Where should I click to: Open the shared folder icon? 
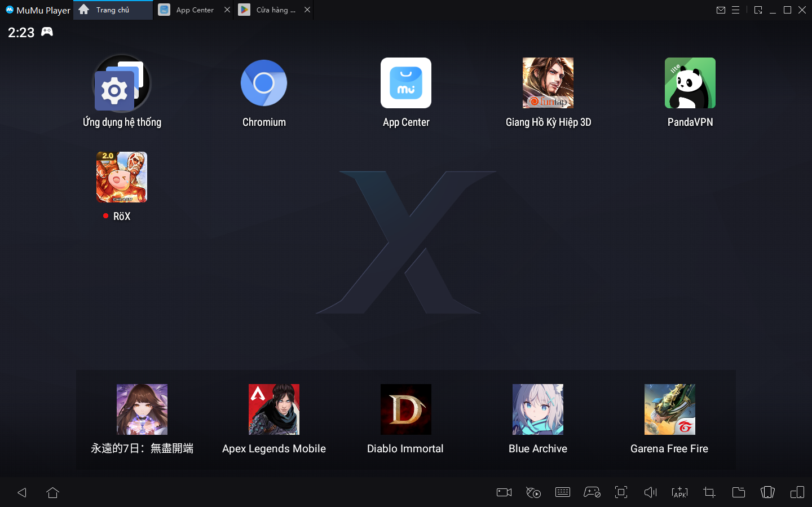[738, 492]
